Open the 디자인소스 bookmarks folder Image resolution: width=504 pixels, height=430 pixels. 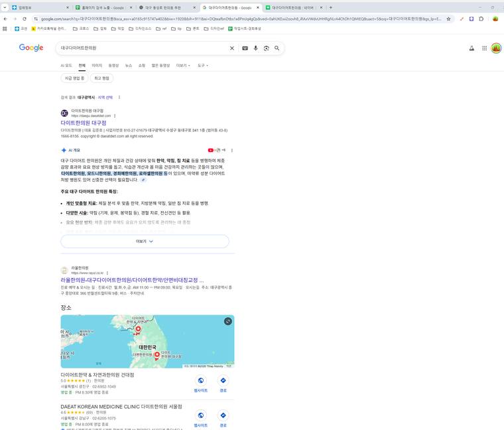click(140, 29)
